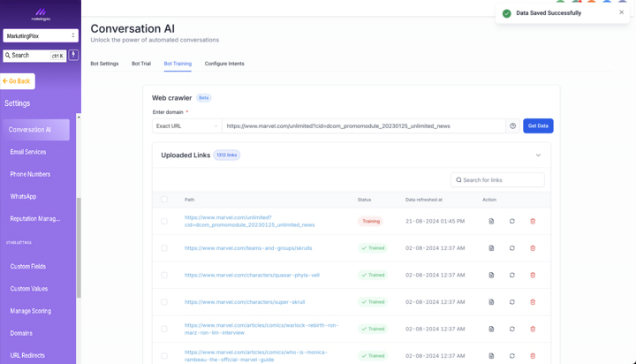
Task: Switch to the Bot Trial tab
Action: tap(141, 64)
